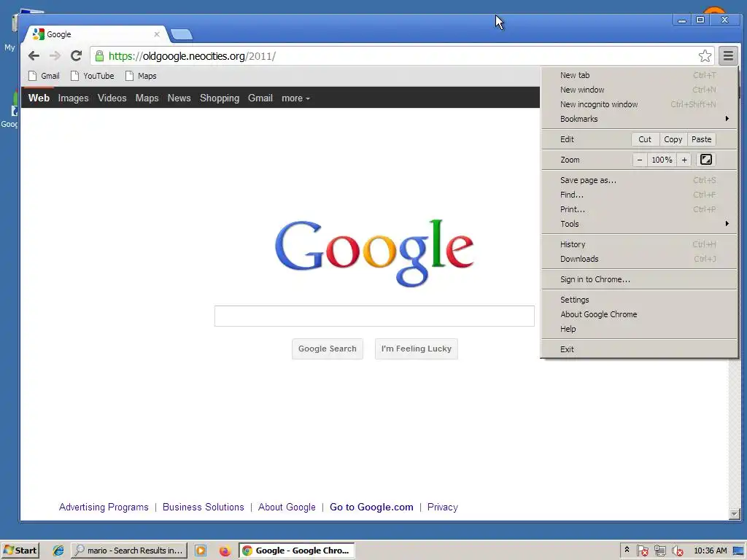Open Downloads from the menu

(639, 259)
